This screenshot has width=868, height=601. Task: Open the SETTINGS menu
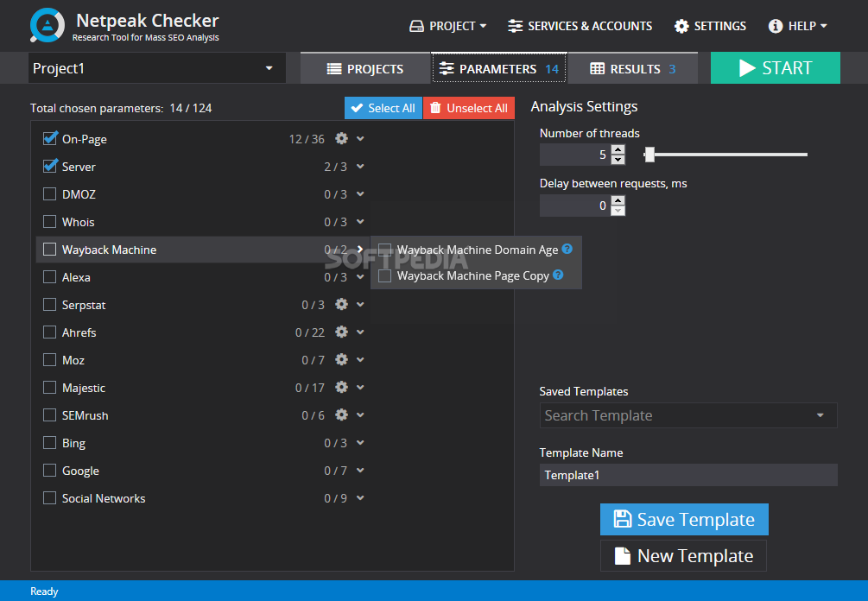(710, 26)
